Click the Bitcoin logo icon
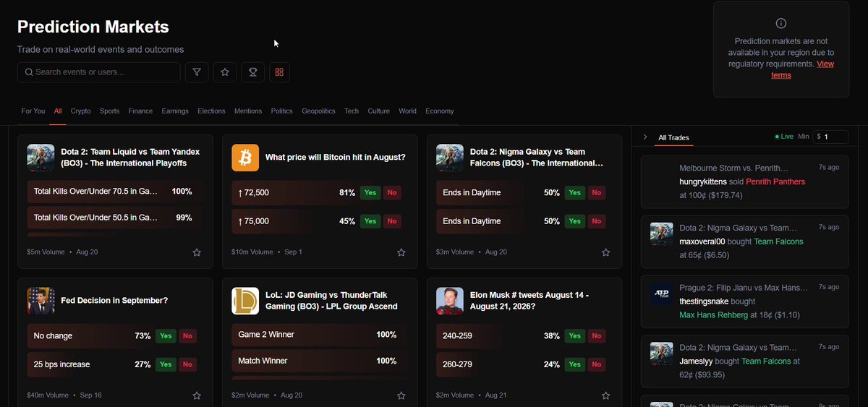Viewport: 868px width, 407px height. (245, 158)
